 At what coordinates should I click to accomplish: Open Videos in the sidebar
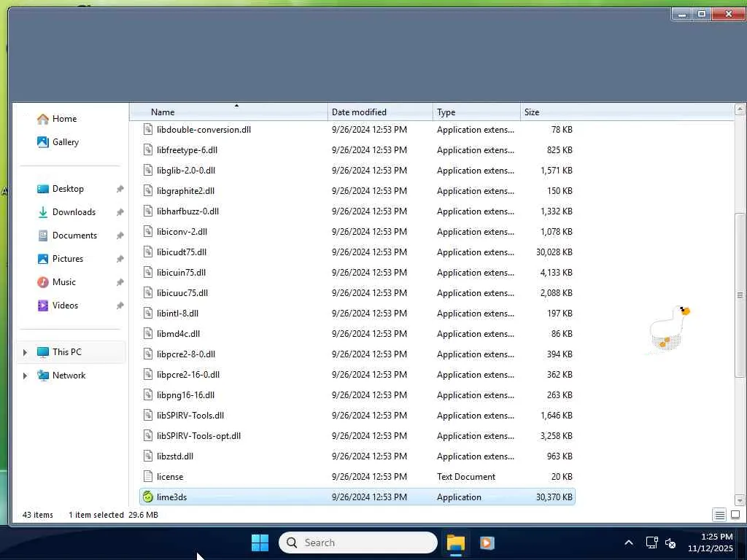pyautogui.click(x=57, y=306)
